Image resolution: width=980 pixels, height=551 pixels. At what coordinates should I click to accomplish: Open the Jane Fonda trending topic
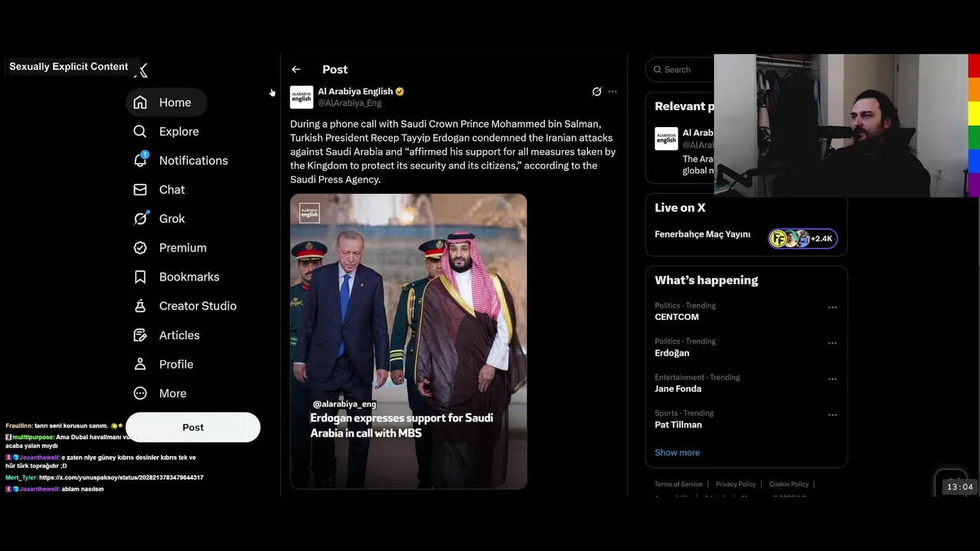point(678,389)
